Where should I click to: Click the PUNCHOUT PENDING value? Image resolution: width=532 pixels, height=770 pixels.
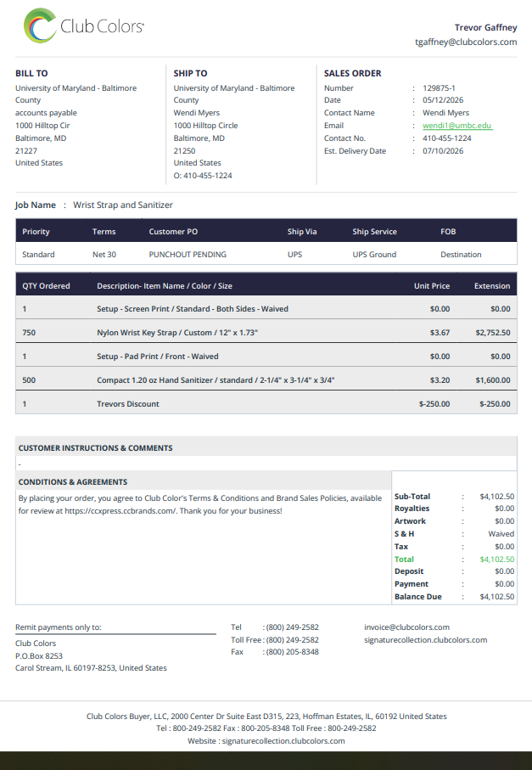188,255
